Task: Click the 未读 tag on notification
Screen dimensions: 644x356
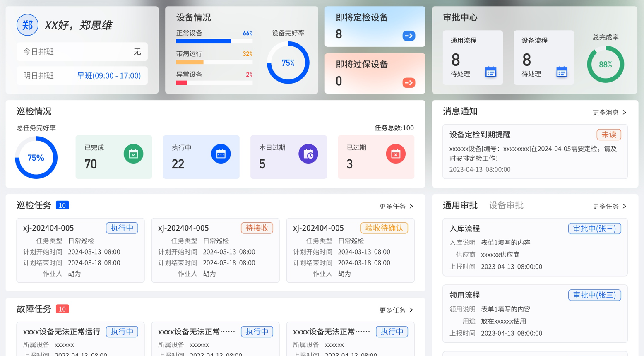Action: 608,135
